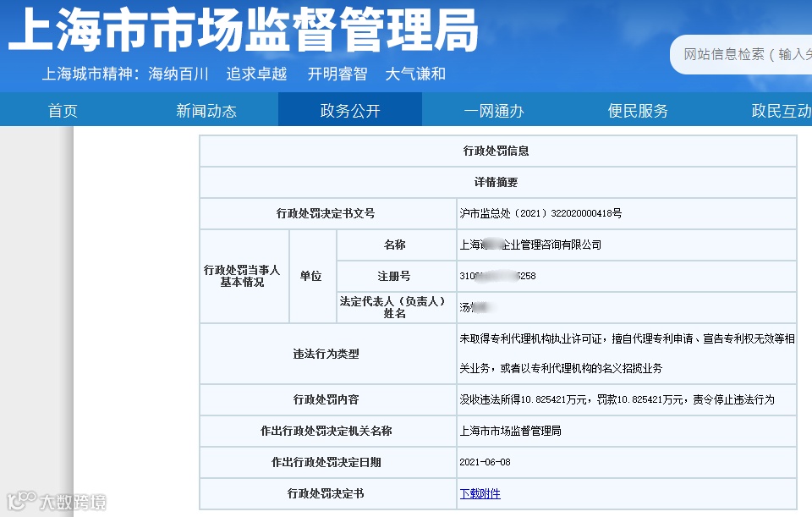The image size is (812, 517).
Task: Click the slogan phrase 开明睿智
Action: [337, 74]
